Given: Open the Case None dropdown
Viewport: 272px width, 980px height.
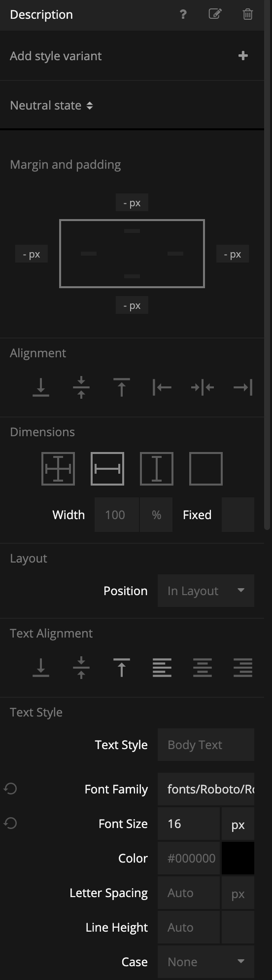Looking at the screenshot, I should click(206, 962).
